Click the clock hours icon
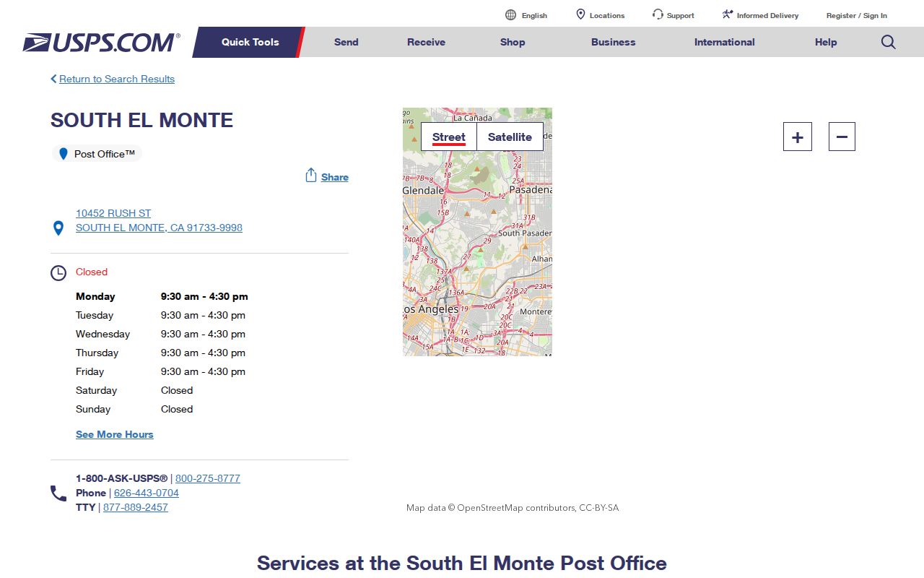 point(58,273)
